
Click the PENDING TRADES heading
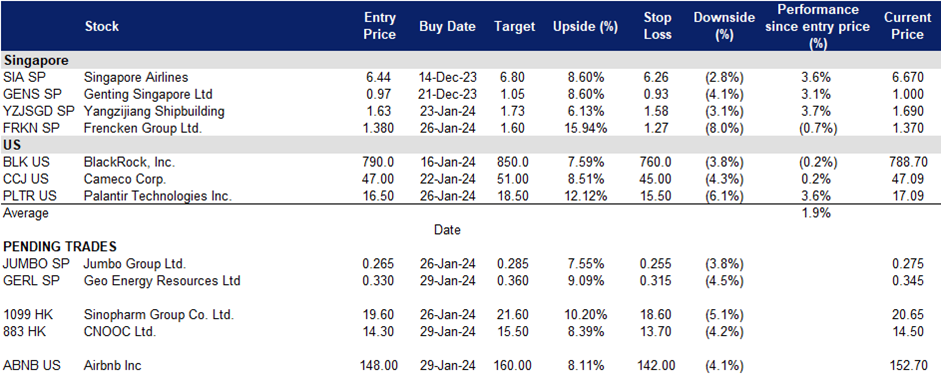pyautogui.click(x=59, y=247)
